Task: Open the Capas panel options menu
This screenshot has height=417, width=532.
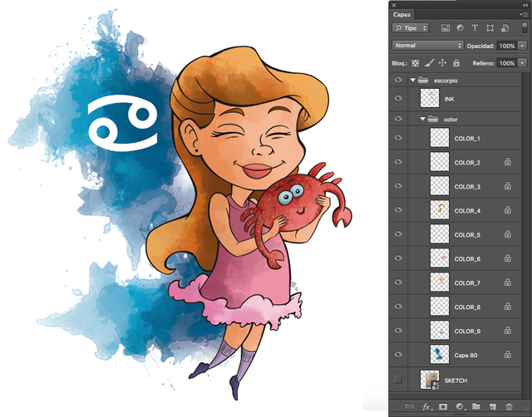Action: coord(523,14)
